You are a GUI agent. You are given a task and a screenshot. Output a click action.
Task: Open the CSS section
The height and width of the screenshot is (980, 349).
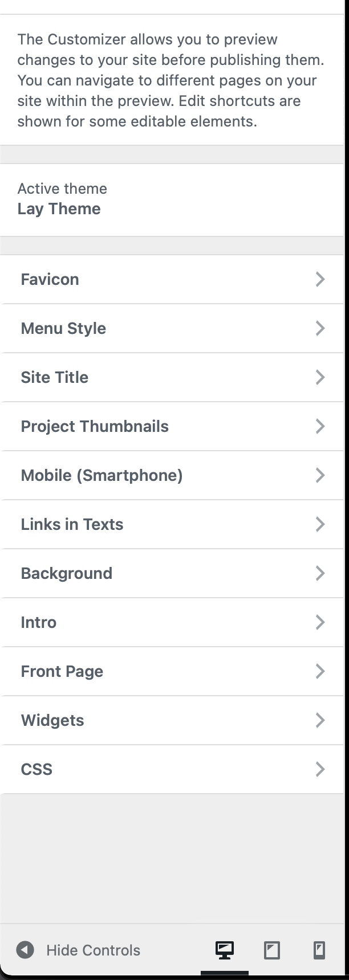tap(36, 769)
